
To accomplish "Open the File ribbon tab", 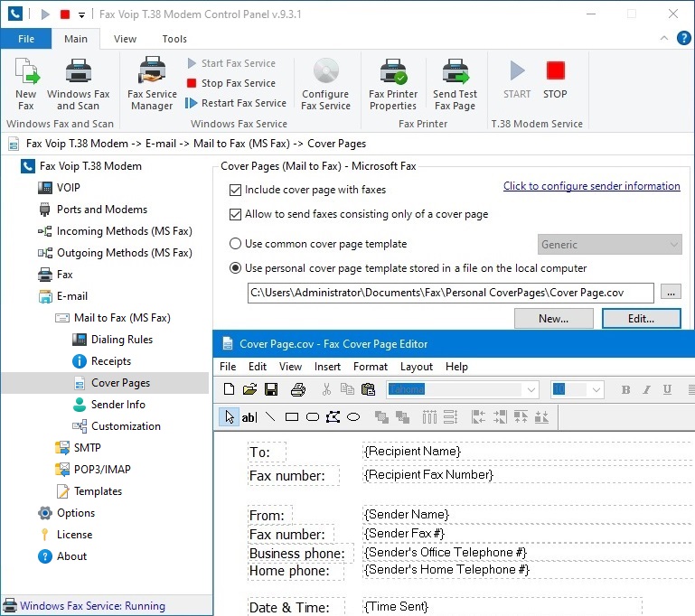I will point(26,39).
